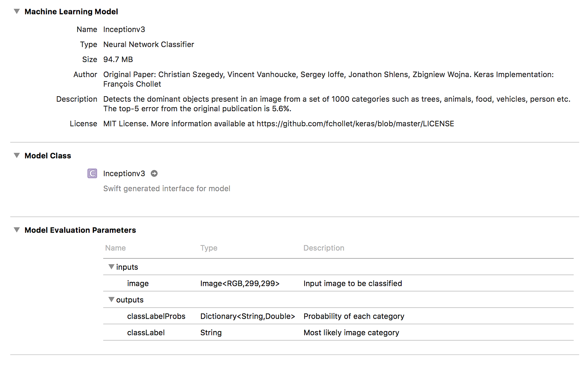Image resolution: width=588 pixels, height=370 pixels.
Task: Click the GitHub LICENSE URL text
Action: [x=355, y=124]
